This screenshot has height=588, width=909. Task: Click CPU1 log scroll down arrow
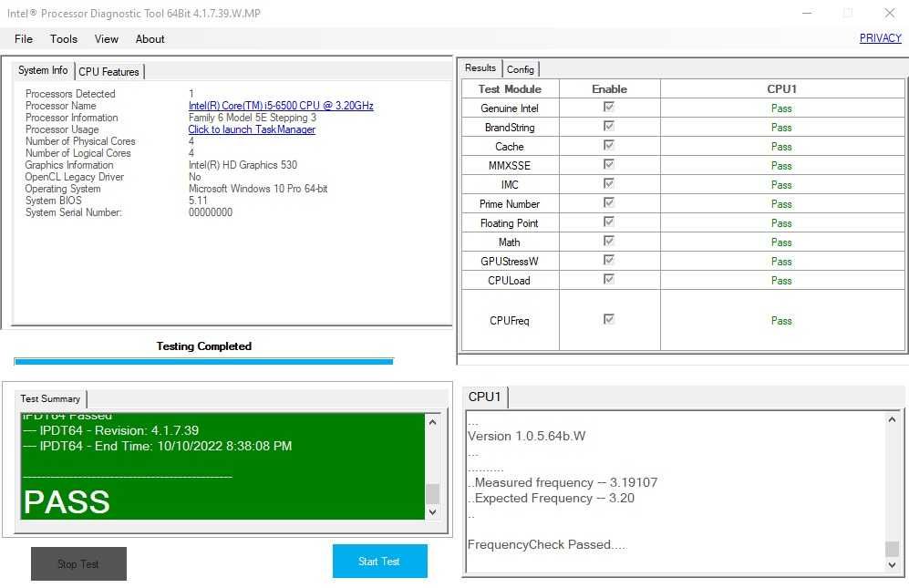893,565
